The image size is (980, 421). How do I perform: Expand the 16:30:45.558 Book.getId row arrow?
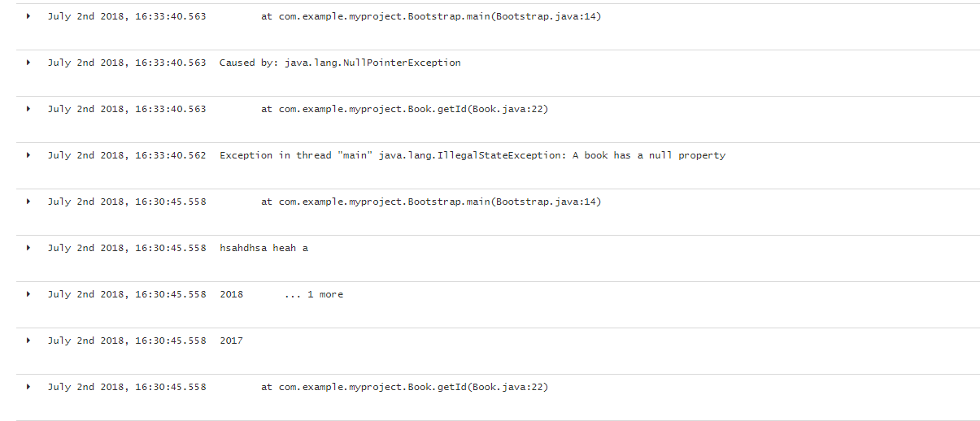[x=28, y=387]
